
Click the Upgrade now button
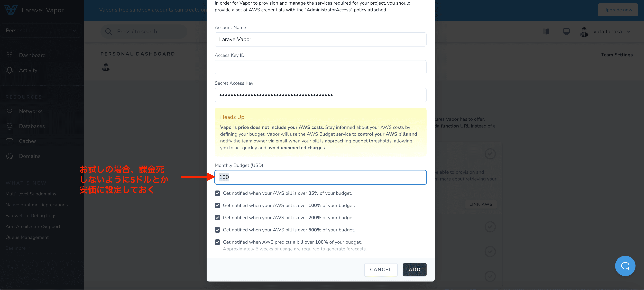(618, 10)
